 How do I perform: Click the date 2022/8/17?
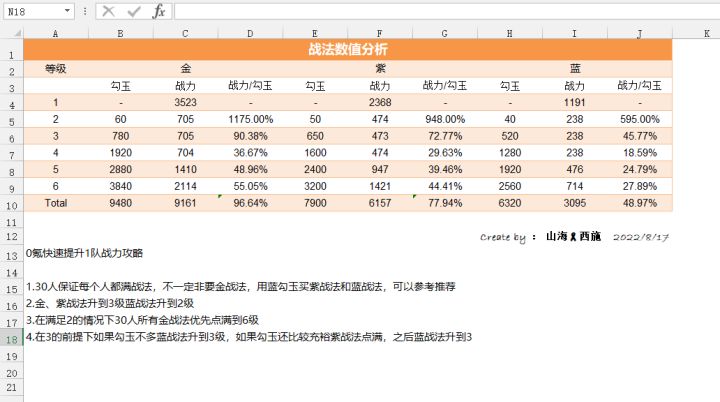[x=641, y=237]
